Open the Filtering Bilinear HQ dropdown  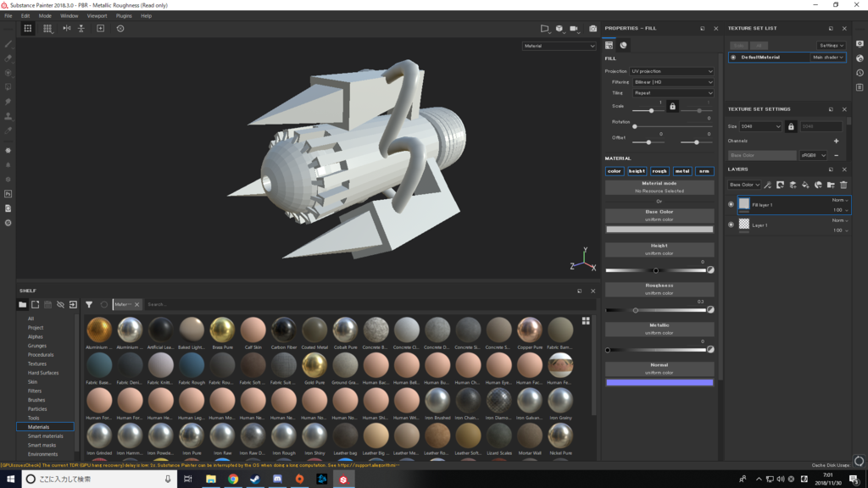[x=673, y=82]
